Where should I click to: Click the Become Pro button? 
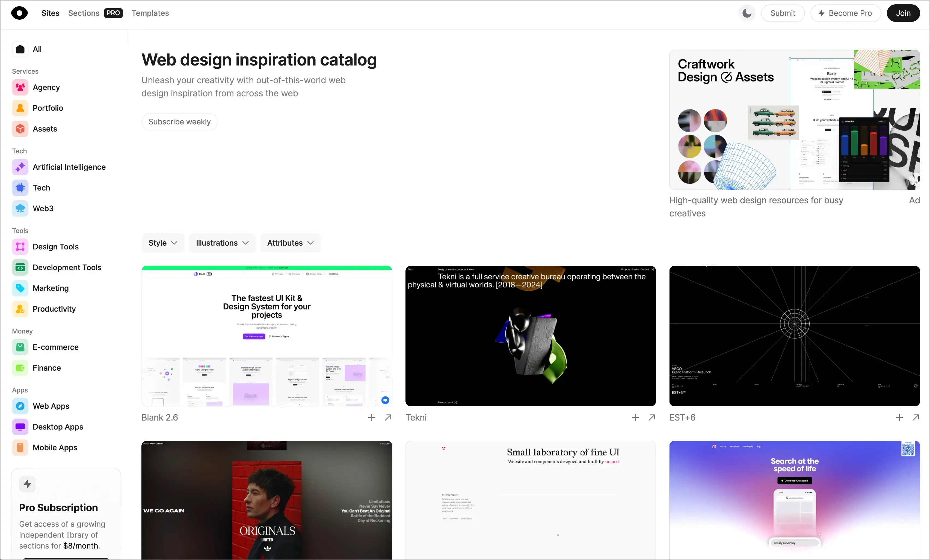[845, 13]
